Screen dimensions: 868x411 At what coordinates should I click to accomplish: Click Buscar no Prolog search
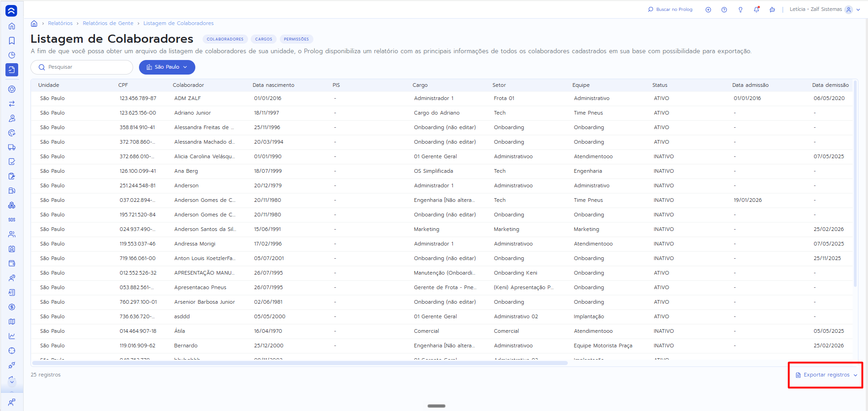(x=670, y=10)
